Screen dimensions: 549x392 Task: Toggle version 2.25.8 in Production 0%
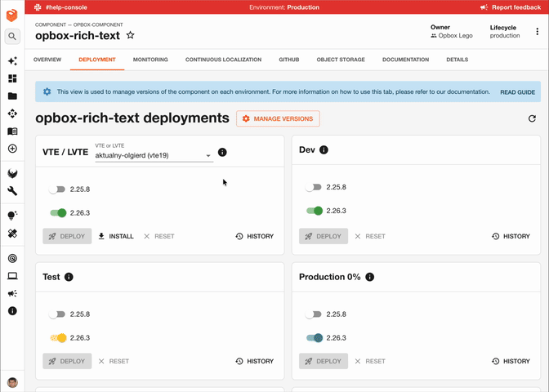point(314,314)
